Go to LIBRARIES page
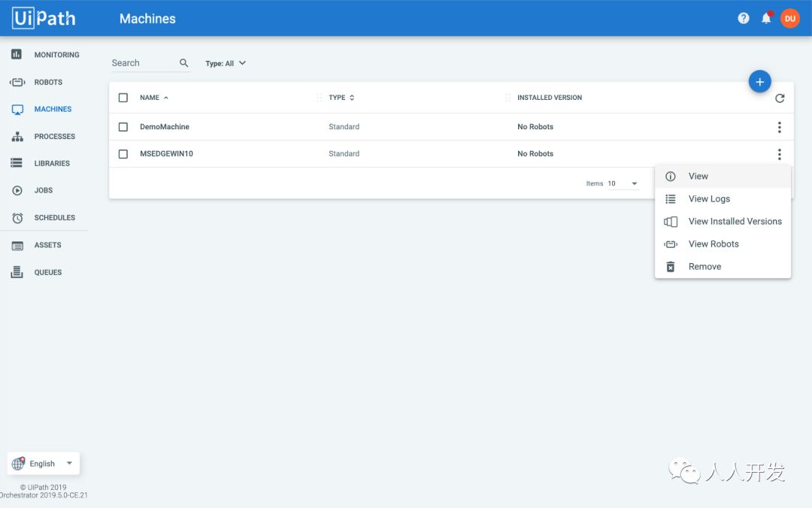Image resolution: width=812 pixels, height=508 pixels. [52, 163]
